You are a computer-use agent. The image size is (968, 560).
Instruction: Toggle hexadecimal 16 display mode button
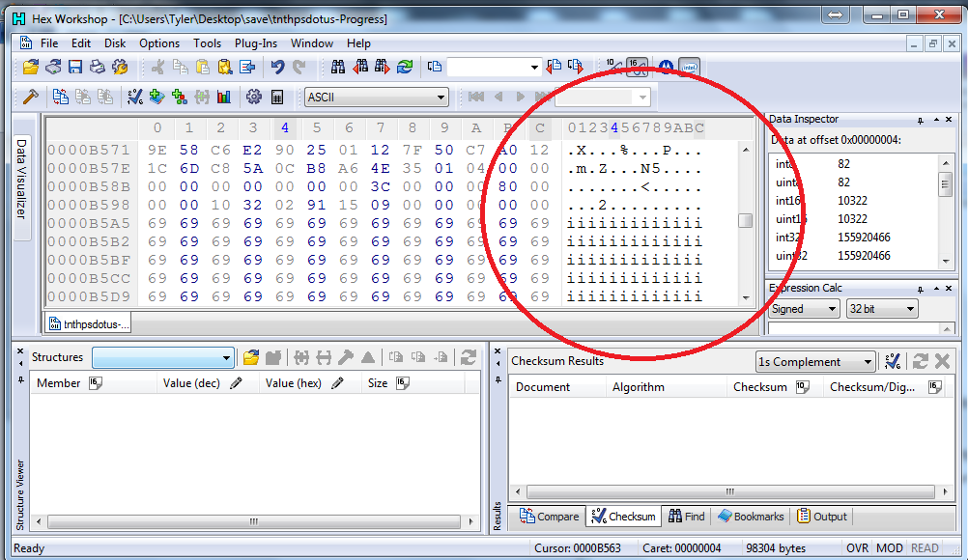637,68
